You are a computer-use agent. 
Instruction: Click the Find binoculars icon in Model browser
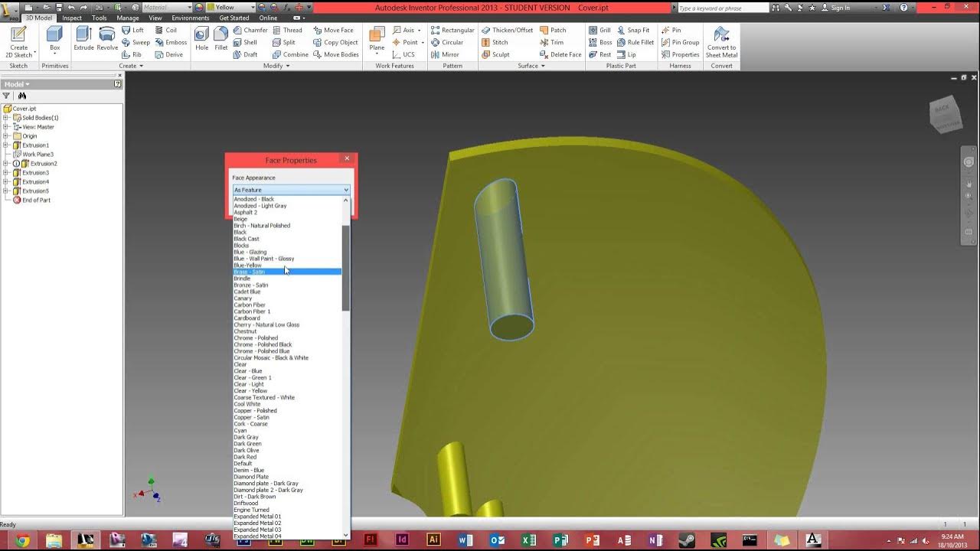tap(22, 96)
